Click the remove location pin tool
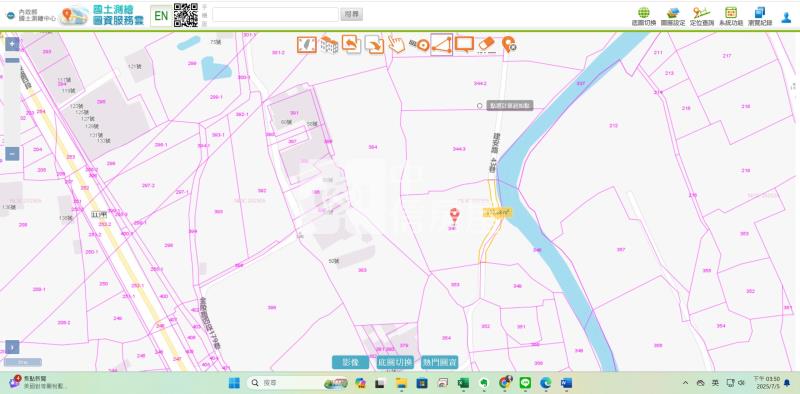The width and height of the screenshot is (800, 394). (509, 44)
